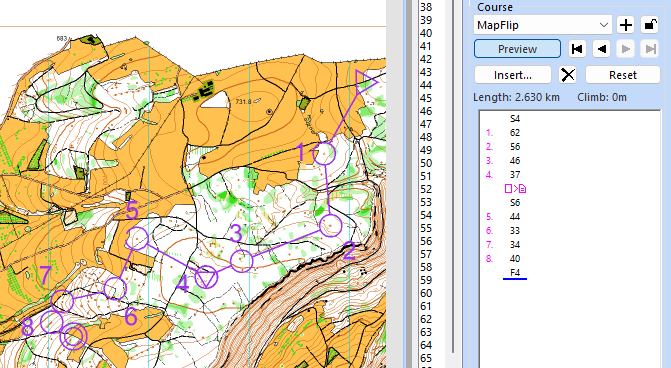Click the Length: 2.630 km label
This screenshot has height=368, width=671.
click(x=517, y=97)
